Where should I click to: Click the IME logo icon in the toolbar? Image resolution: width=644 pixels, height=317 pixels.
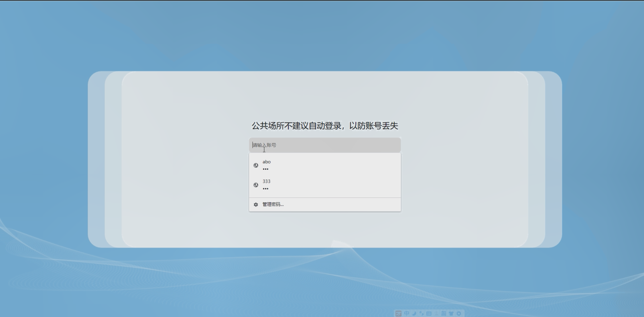coord(398,314)
